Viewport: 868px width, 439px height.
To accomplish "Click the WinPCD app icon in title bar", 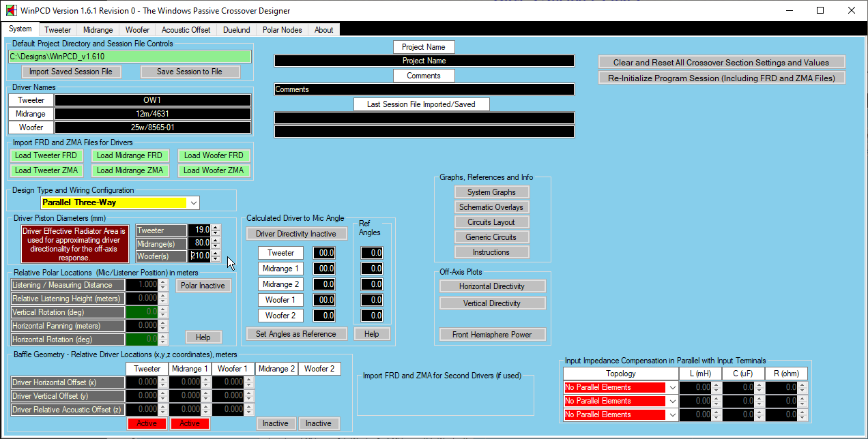I will [11, 11].
